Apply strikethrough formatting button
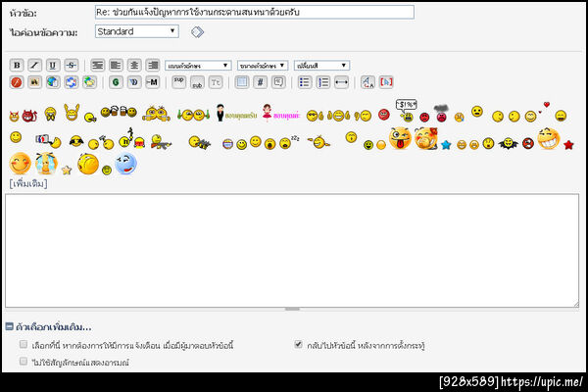Viewport: 588px width, 392px height. point(72,66)
